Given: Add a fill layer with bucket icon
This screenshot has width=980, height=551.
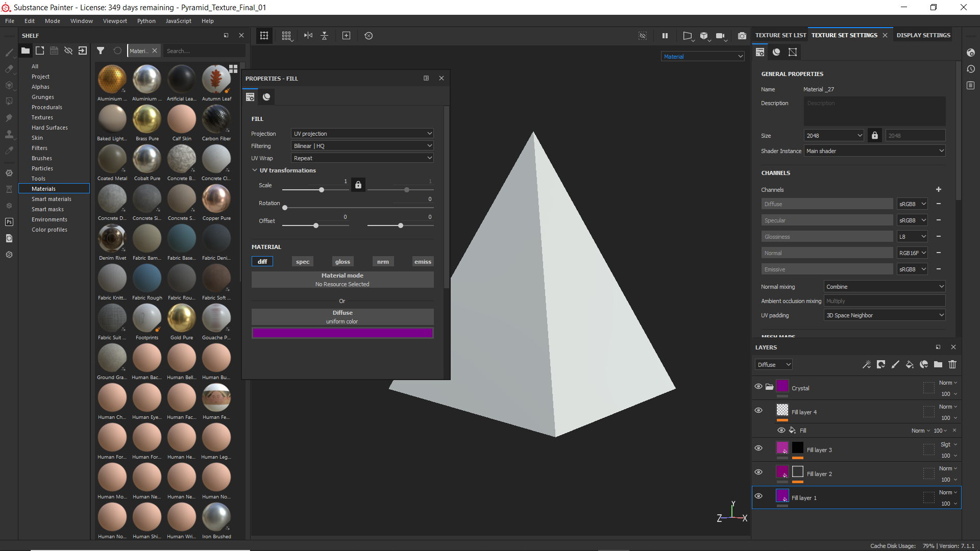Looking at the screenshot, I should [x=910, y=364].
